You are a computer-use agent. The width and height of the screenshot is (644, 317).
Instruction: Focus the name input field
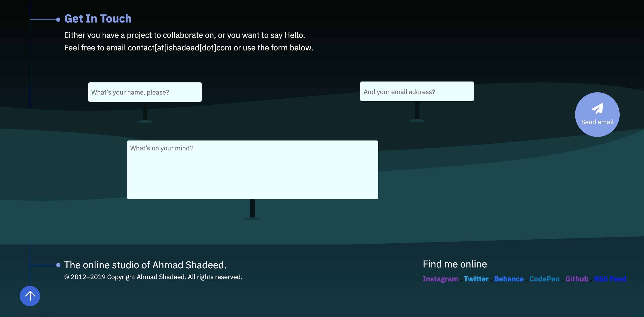click(145, 92)
